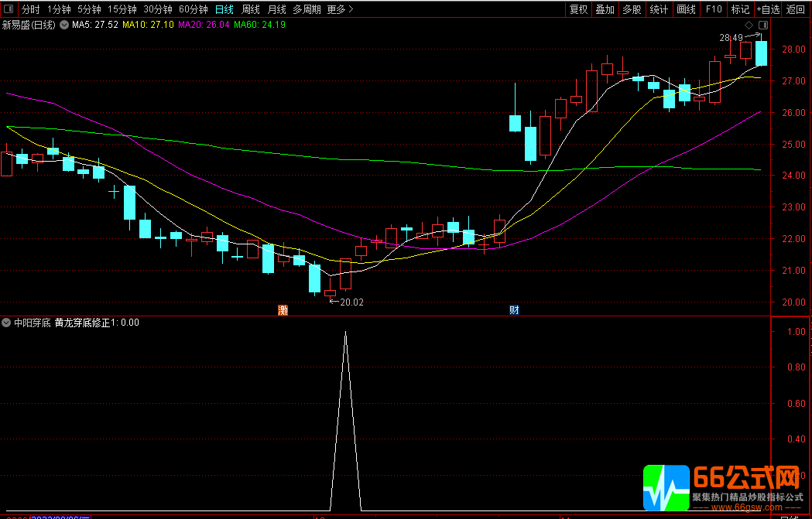The width and height of the screenshot is (812, 519).
Task: Click the 0.60 indicator axis label
Action: (x=796, y=403)
